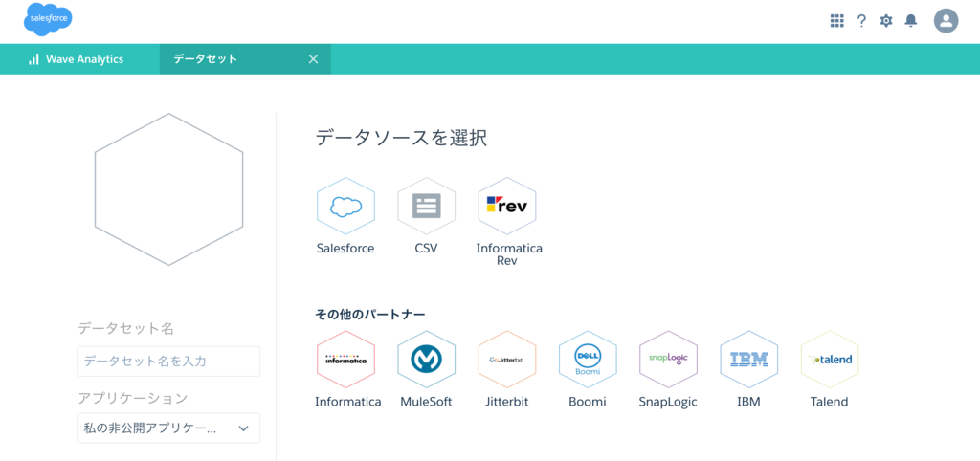Switch to the データセット tab

245,59
